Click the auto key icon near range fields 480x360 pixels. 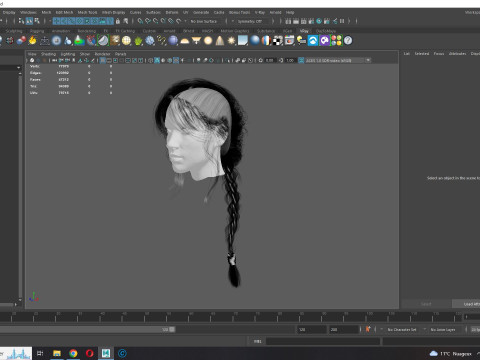click(x=368, y=329)
